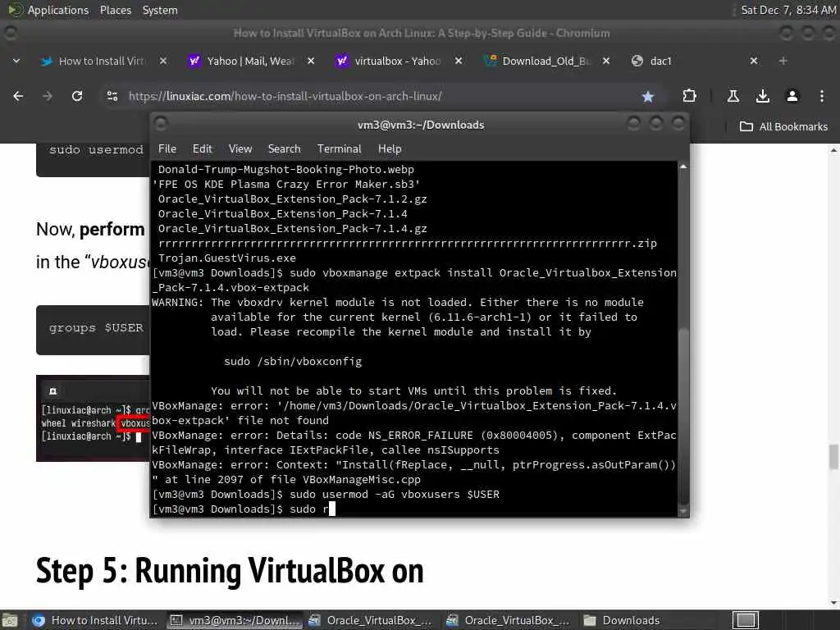This screenshot has height=630, width=840.
Task: Close the virtualbox Yahoo search tab
Action: pyautogui.click(x=459, y=61)
